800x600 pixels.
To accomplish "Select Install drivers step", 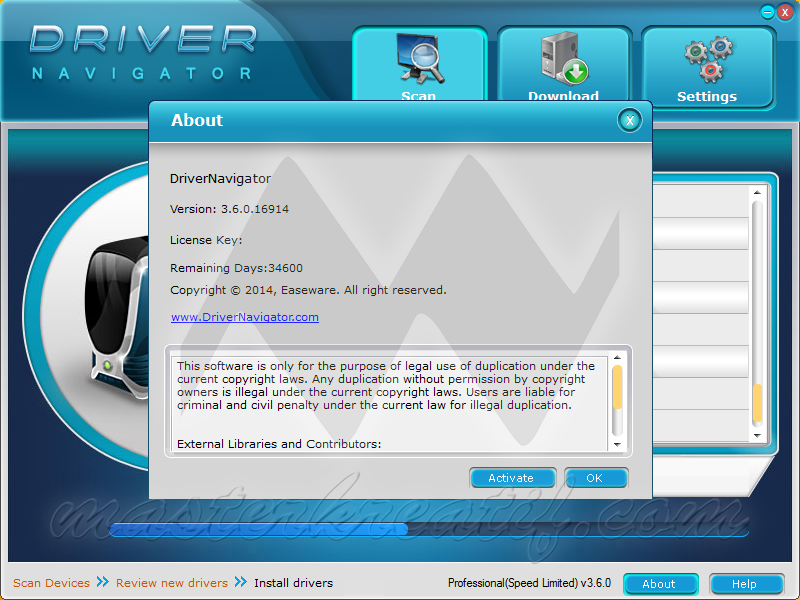I will point(293,583).
